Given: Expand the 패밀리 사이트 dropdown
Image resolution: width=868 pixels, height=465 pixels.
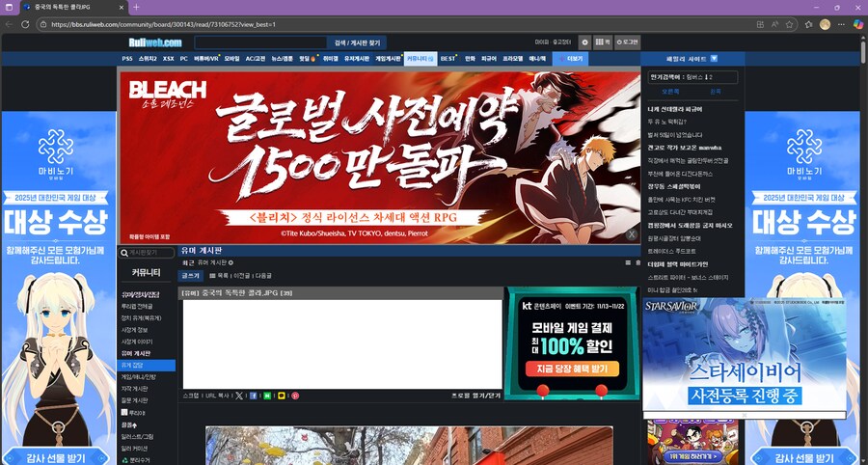Looking at the screenshot, I should coord(692,59).
